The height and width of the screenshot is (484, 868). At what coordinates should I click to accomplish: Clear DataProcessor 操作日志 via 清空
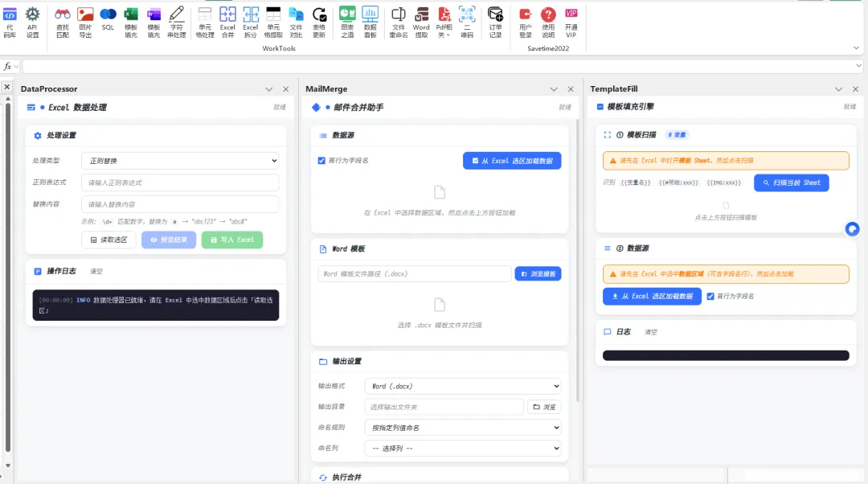(x=96, y=272)
